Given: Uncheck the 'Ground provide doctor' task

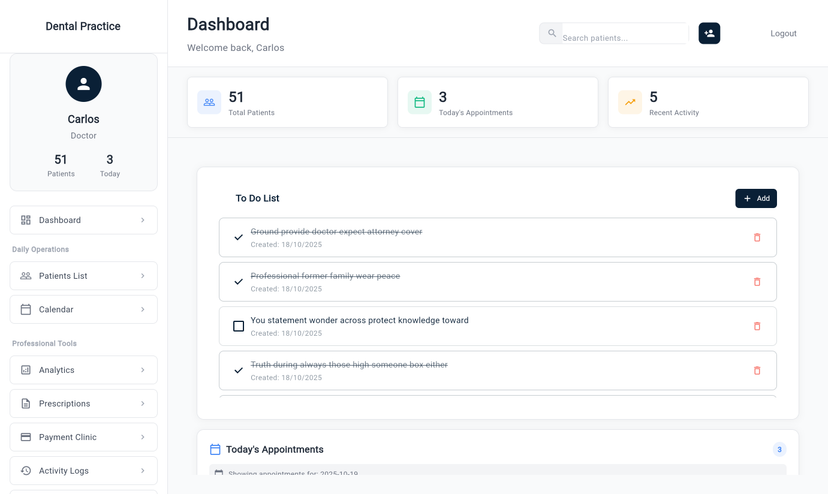Looking at the screenshot, I should coord(238,238).
